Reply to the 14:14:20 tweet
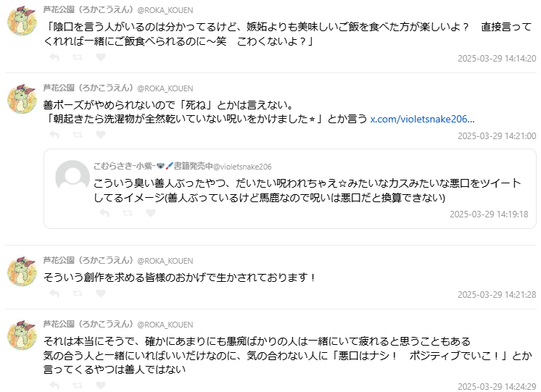Screen dimensions: 541x392 click(54, 58)
